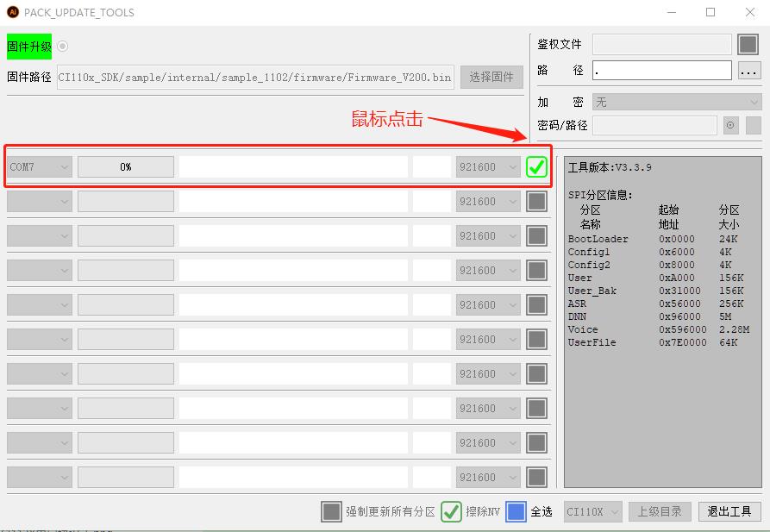Toggle the 擦除NV green checkbox
770x532 pixels.
pyautogui.click(x=451, y=512)
